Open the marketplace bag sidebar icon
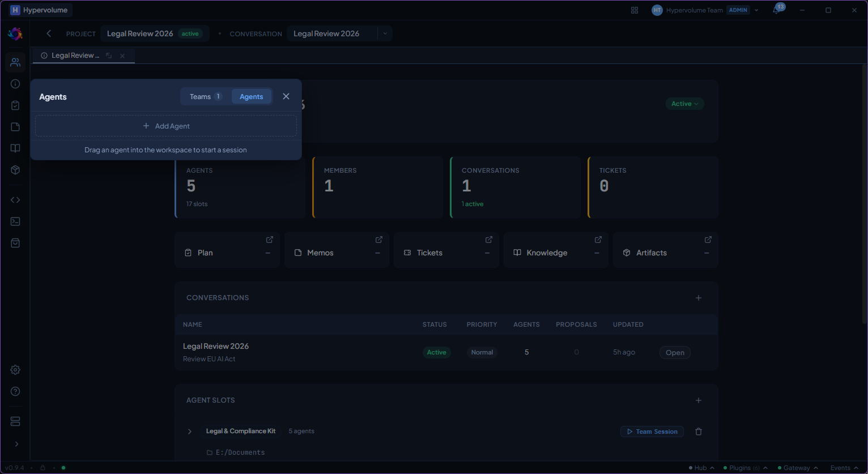 coord(15,243)
